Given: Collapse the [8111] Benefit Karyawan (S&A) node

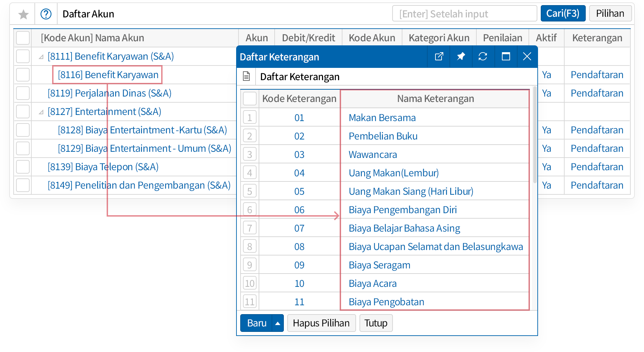Looking at the screenshot, I should point(41,57).
